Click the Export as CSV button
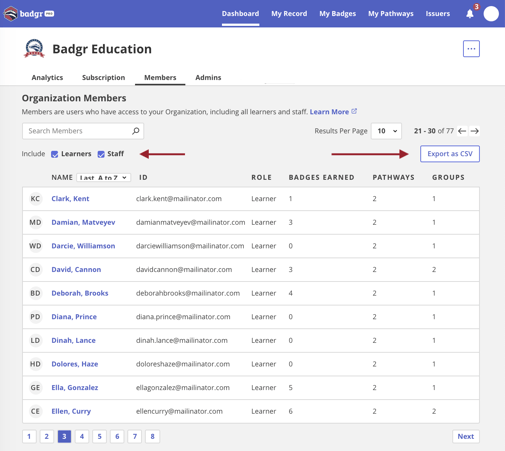505x451 pixels. (x=450, y=154)
